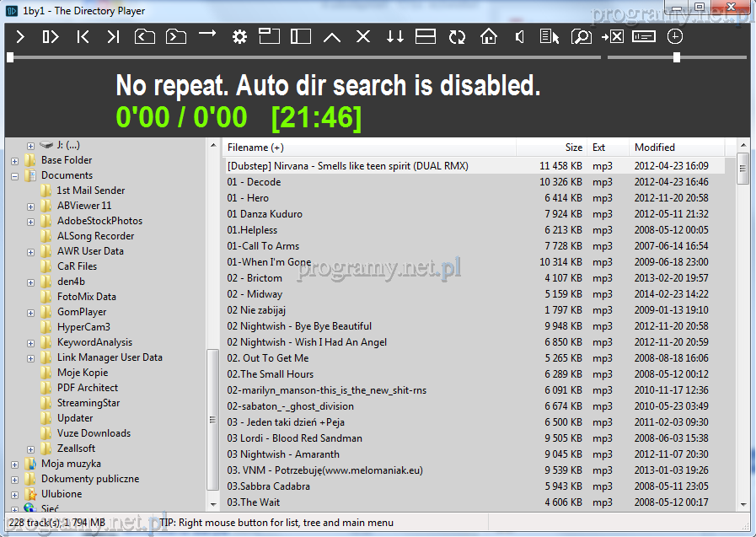This screenshot has width=756, height=537.
Task: Expand the GomPlayer folder node
Action: 31,312
